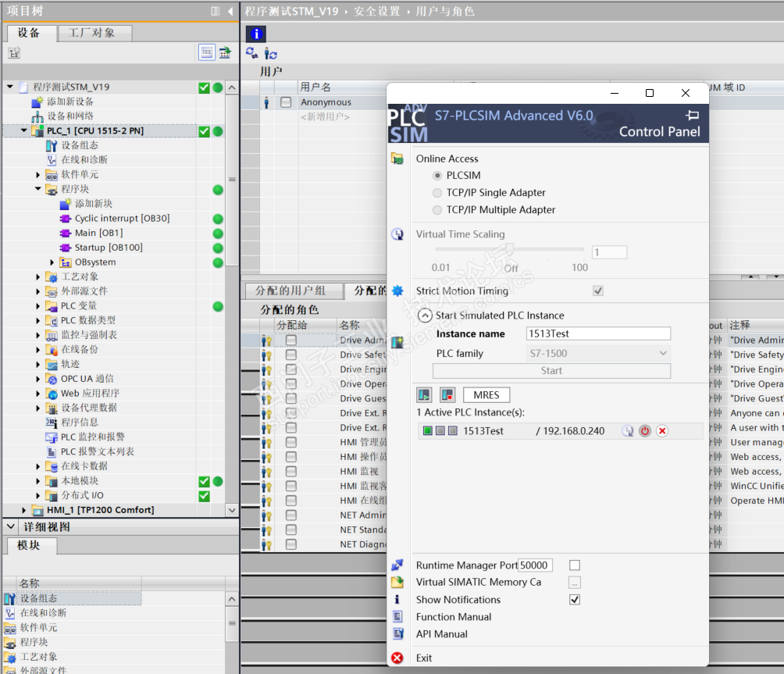Open the Function Manual link
This screenshot has width=784, height=674.
pyautogui.click(x=454, y=617)
